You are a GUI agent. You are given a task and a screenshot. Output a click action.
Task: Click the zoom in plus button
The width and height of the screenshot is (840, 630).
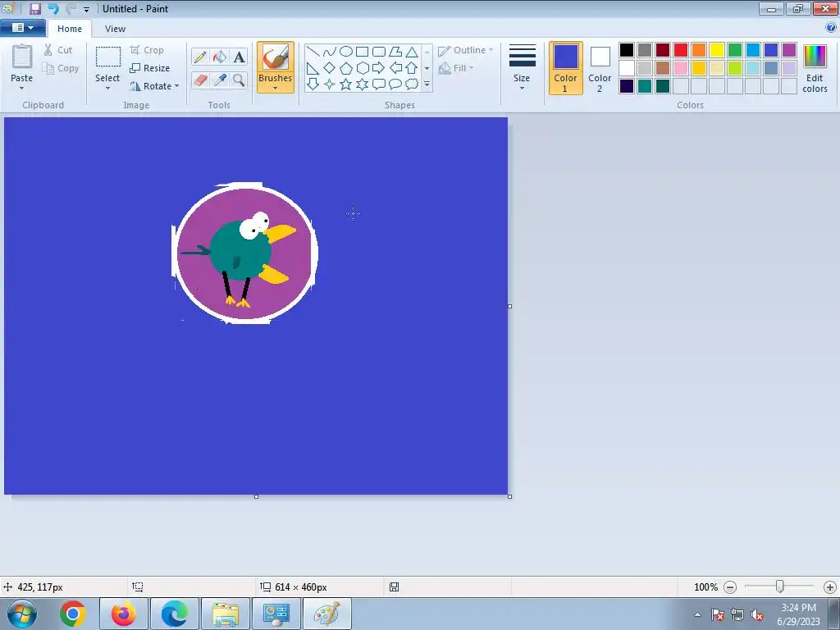click(830, 587)
